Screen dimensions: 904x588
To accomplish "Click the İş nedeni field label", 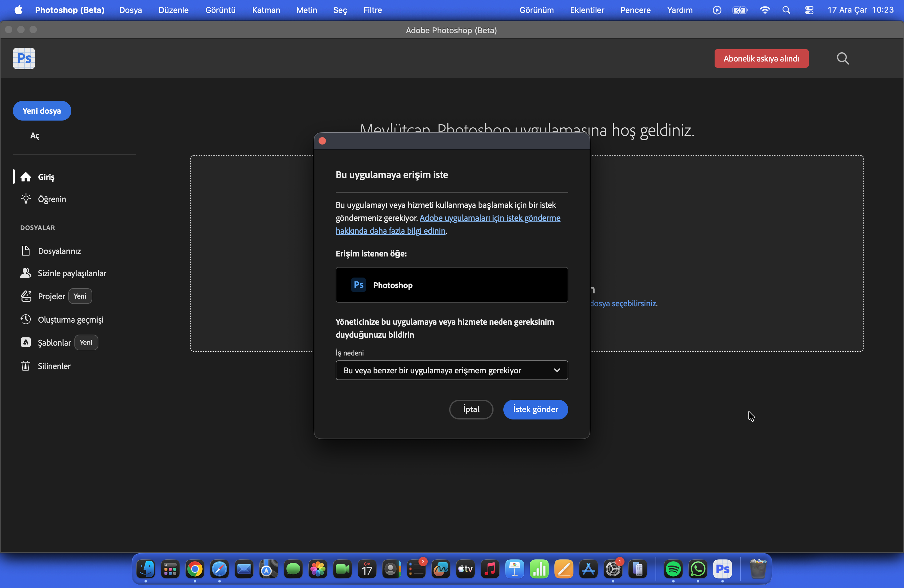I will [x=349, y=353].
